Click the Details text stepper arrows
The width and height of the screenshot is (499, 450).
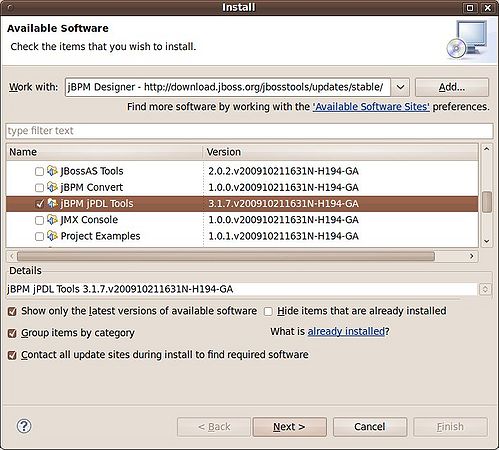(x=485, y=289)
